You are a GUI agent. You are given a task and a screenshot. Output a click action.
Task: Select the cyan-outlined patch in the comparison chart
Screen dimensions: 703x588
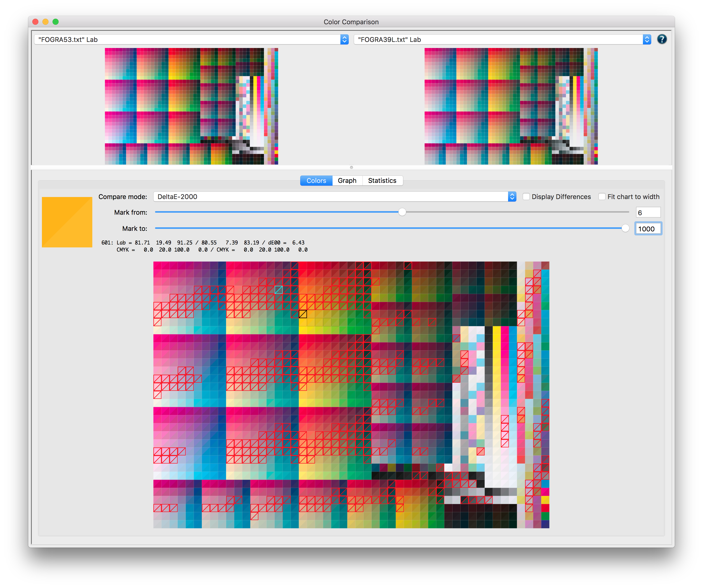(x=279, y=290)
